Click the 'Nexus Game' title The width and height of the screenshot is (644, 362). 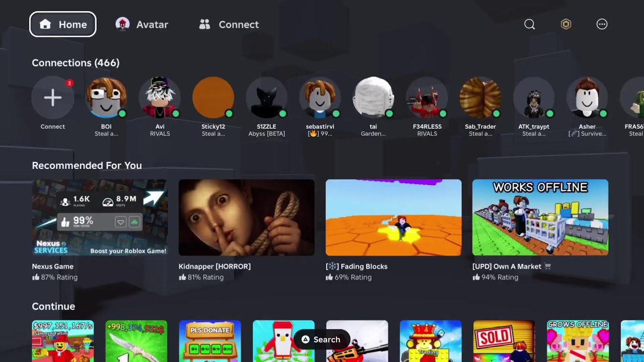click(53, 266)
